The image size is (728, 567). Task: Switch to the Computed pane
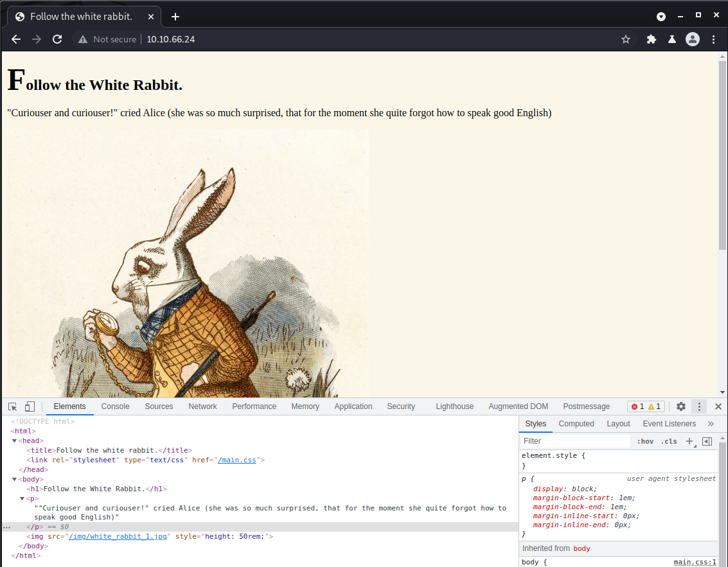tap(576, 424)
